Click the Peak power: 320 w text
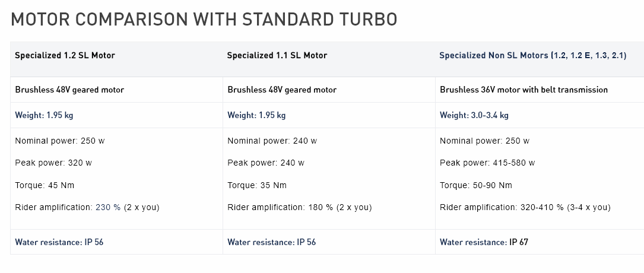 [x=53, y=163]
